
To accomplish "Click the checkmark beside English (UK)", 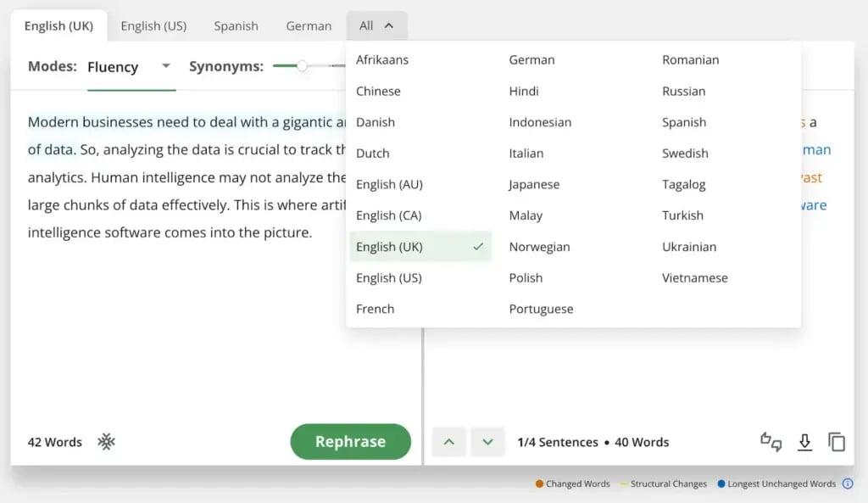I will 478,247.
